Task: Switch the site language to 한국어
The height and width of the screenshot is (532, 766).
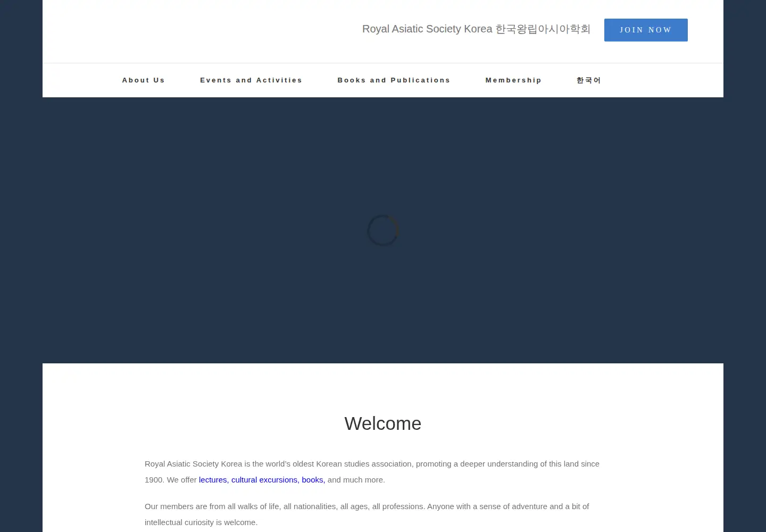Action: click(589, 80)
